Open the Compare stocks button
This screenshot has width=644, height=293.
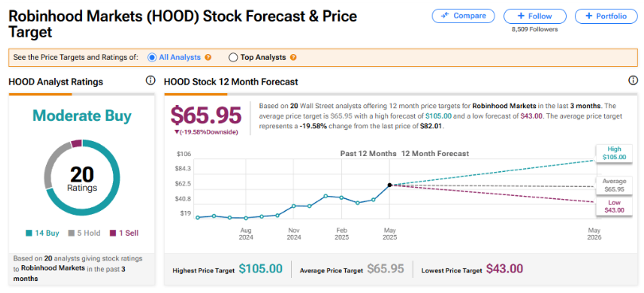tap(463, 16)
